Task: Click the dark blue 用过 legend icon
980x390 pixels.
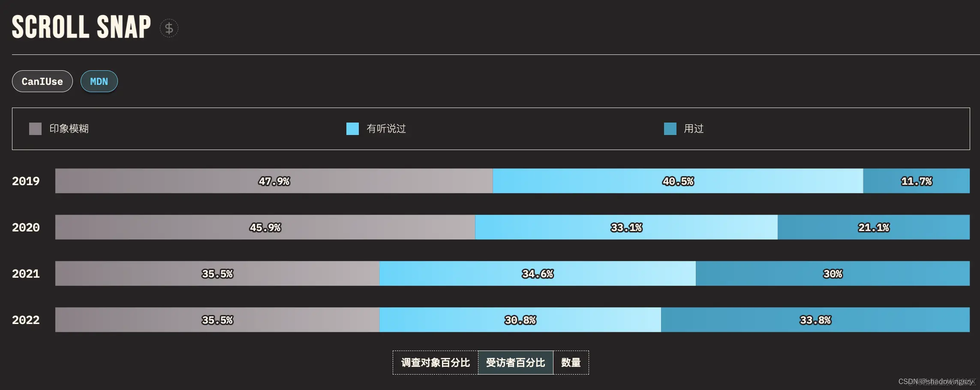Action: point(670,129)
